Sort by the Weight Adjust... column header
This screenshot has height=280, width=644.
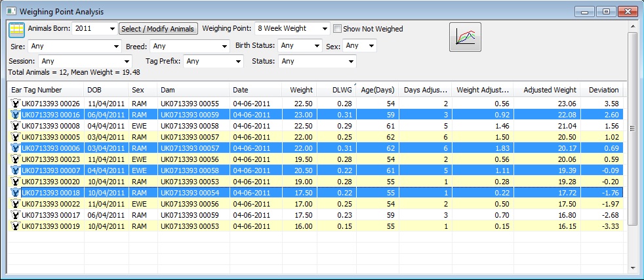pyautogui.click(x=483, y=90)
